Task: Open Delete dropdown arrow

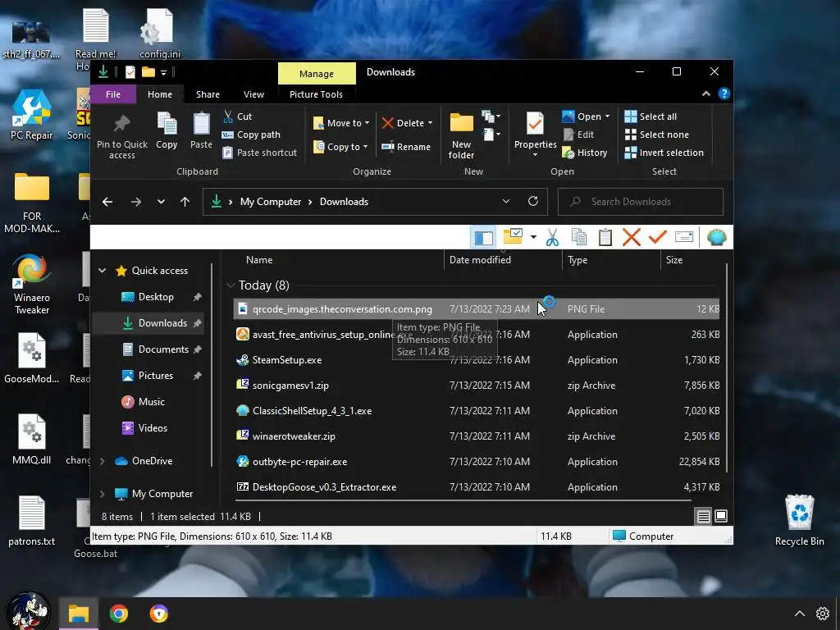Action: click(x=430, y=123)
